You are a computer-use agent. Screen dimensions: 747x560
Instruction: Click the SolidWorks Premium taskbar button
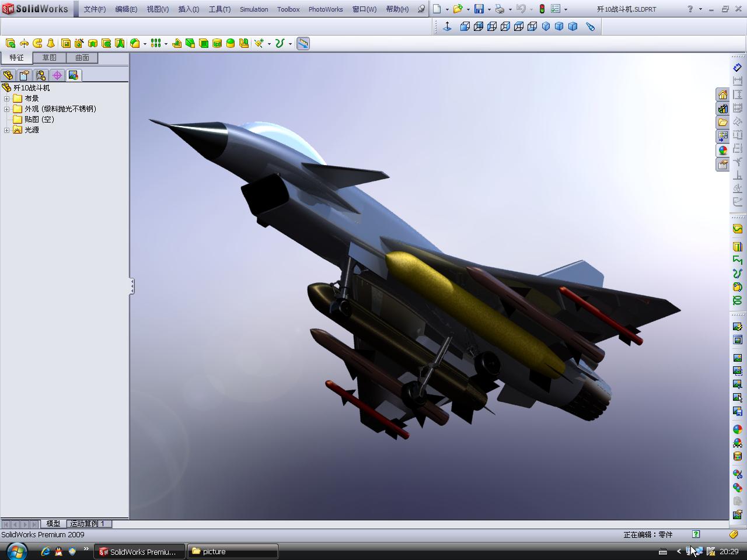[x=138, y=551]
